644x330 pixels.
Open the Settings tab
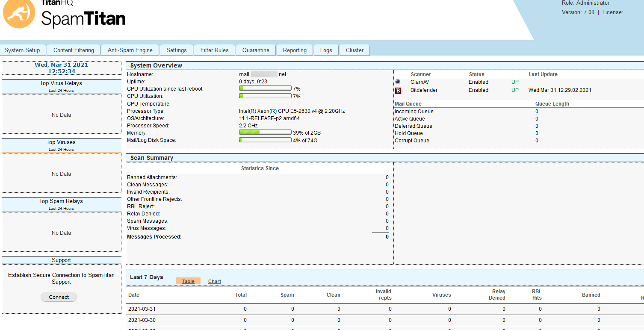[177, 50]
